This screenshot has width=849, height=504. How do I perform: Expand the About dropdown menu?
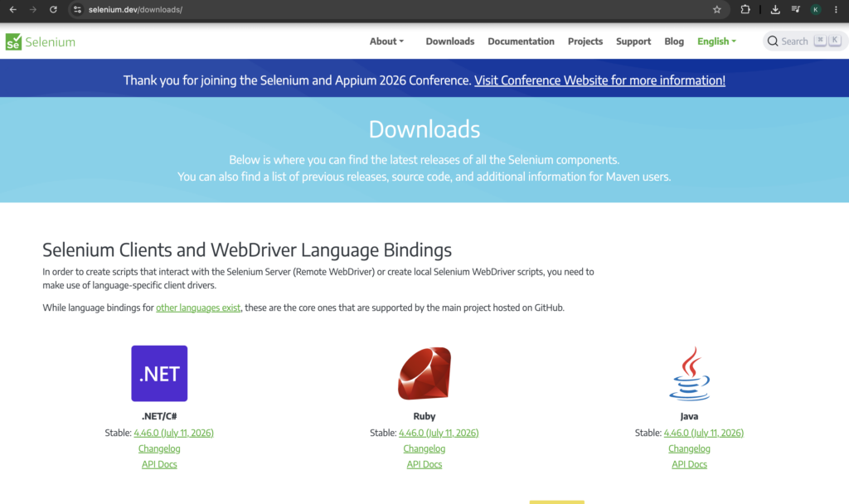coord(386,41)
